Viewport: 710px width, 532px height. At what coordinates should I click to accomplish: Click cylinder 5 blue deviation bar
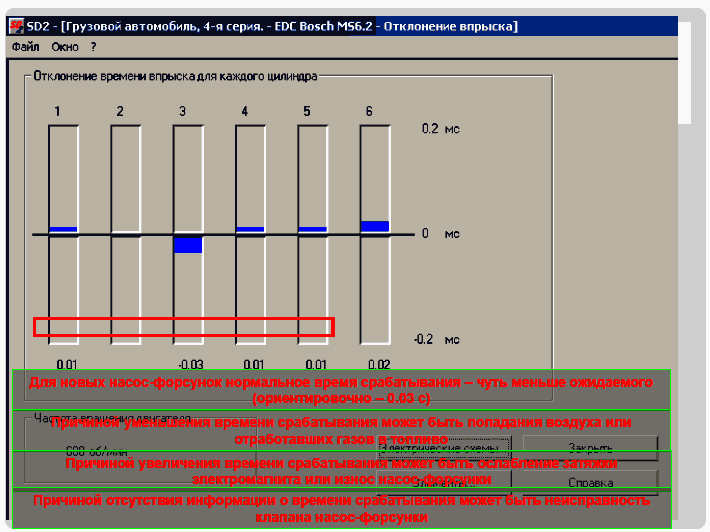coord(313,230)
